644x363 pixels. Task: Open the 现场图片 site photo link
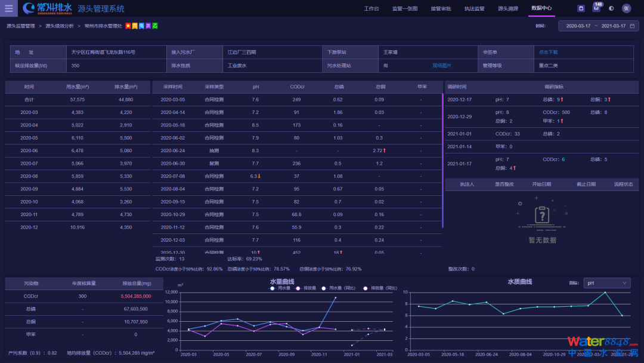coord(442,66)
